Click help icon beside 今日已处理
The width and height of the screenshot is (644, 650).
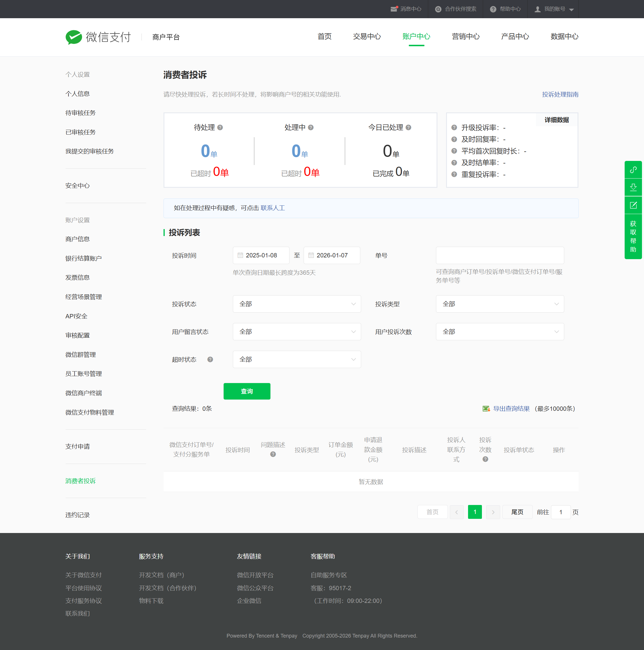(x=408, y=127)
